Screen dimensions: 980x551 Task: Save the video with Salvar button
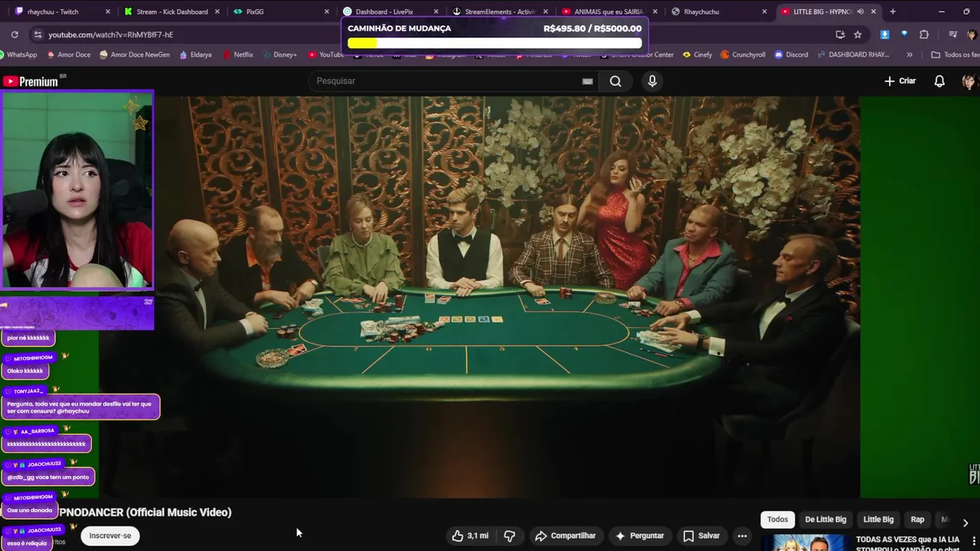click(701, 536)
